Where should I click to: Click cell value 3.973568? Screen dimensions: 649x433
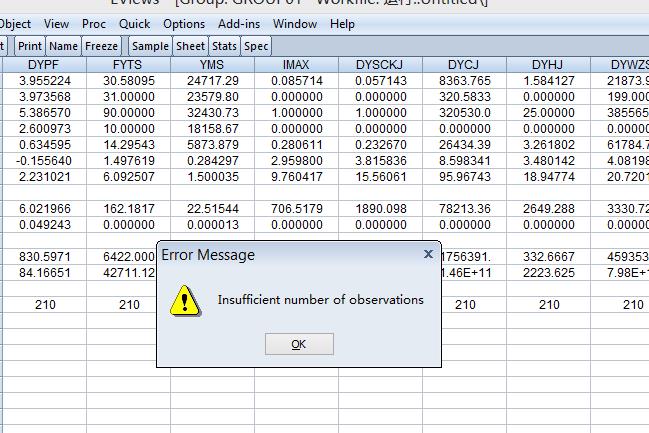click(45, 97)
